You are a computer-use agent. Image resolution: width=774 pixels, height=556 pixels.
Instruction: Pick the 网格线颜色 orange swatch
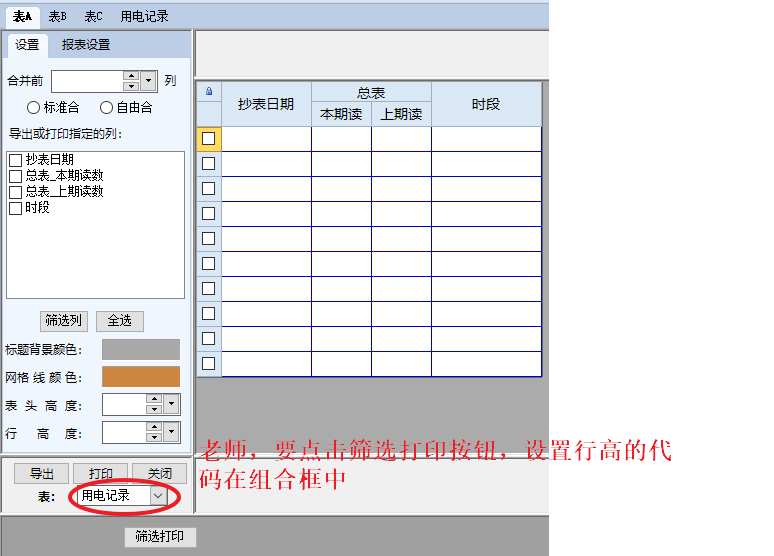[141, 377]
